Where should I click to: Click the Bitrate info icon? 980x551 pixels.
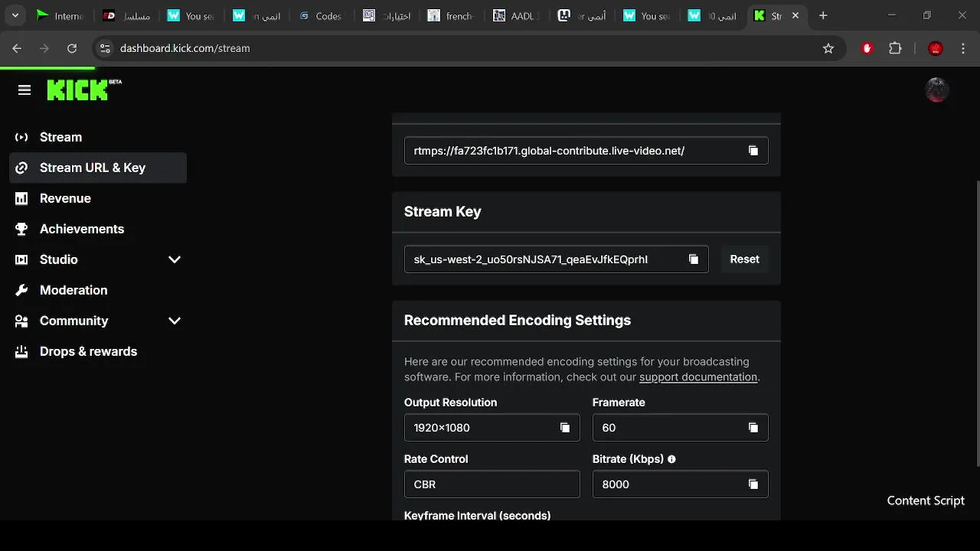point(672,459)
